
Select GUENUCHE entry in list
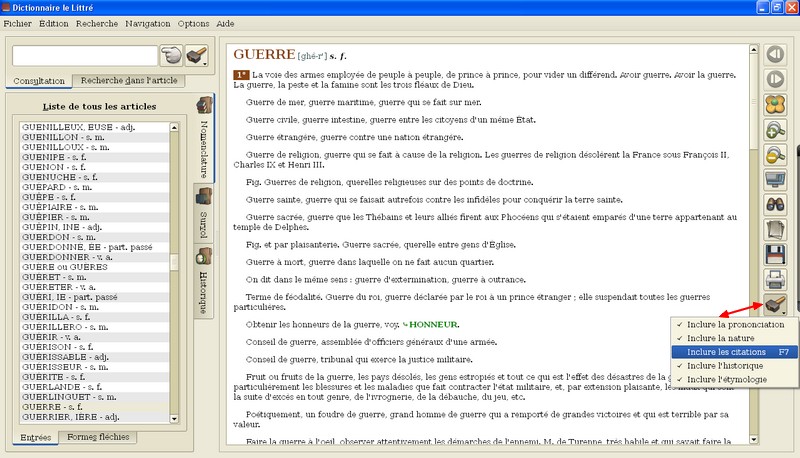94,177
